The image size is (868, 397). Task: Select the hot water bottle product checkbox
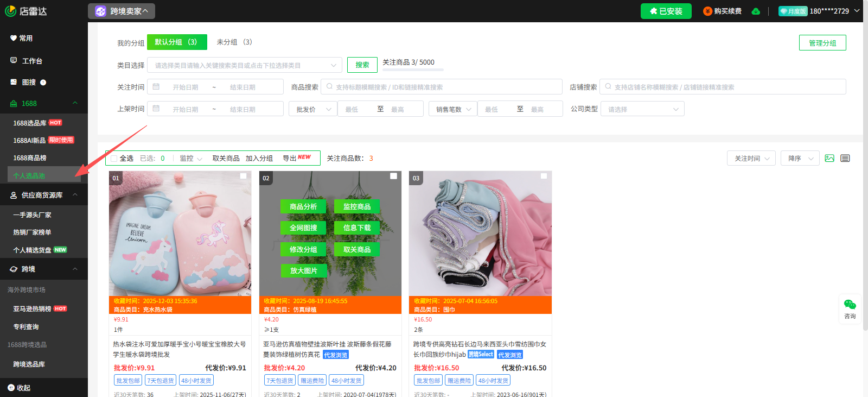pyautogui.click(x=244, y=176)
